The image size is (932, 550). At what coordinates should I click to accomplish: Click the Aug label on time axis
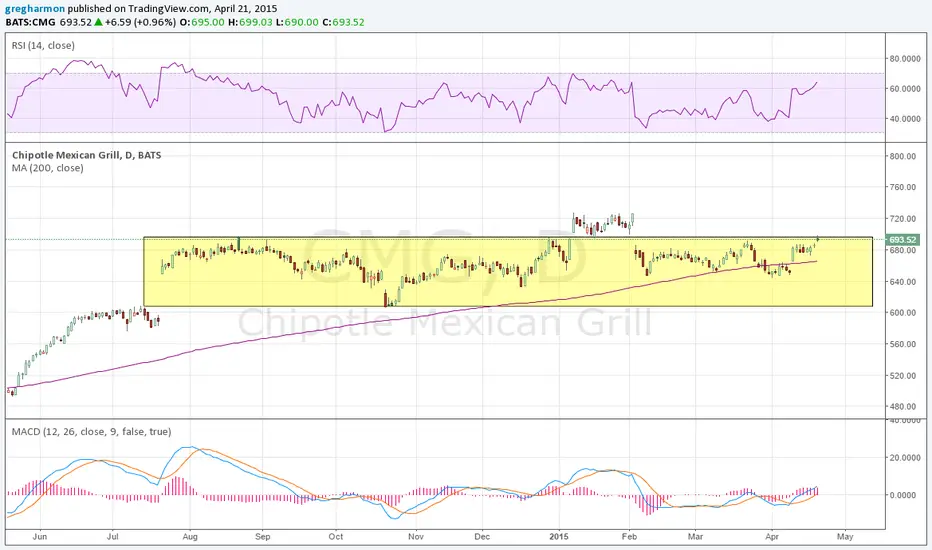point(190,536)
